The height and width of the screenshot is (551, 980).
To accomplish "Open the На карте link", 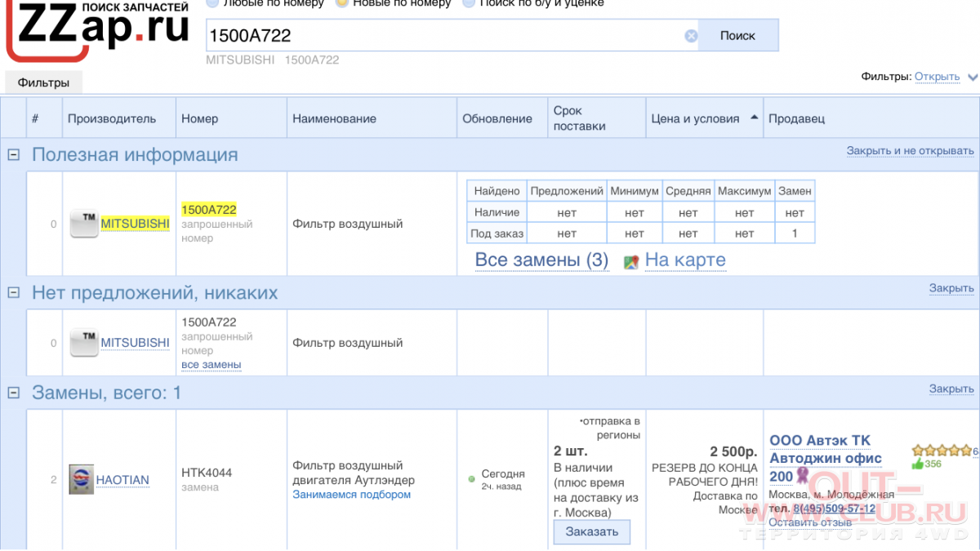I will click(685, 260).
